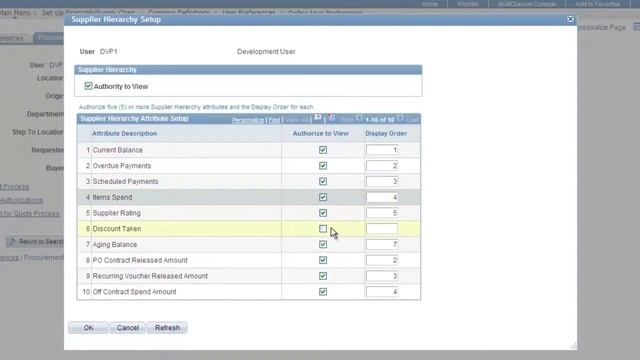Viewport: 640px width, 360px height.
Task: Click Display Order field for Items Spend
Action: tap(382, 197)
